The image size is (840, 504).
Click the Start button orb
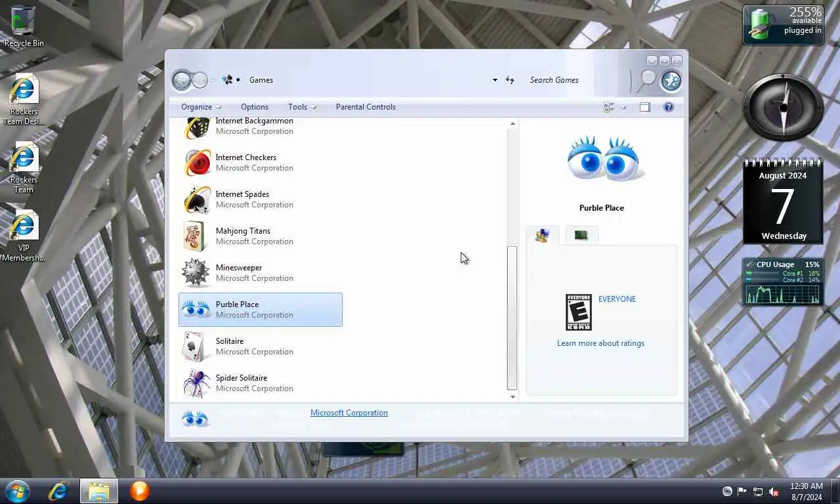(18, 491)
